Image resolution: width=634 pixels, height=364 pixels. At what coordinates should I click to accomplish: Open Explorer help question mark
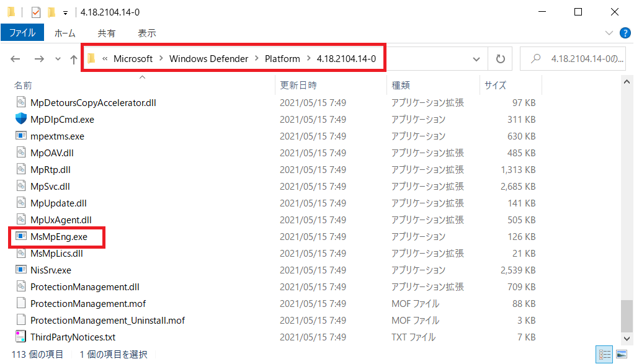coord(625,33)
